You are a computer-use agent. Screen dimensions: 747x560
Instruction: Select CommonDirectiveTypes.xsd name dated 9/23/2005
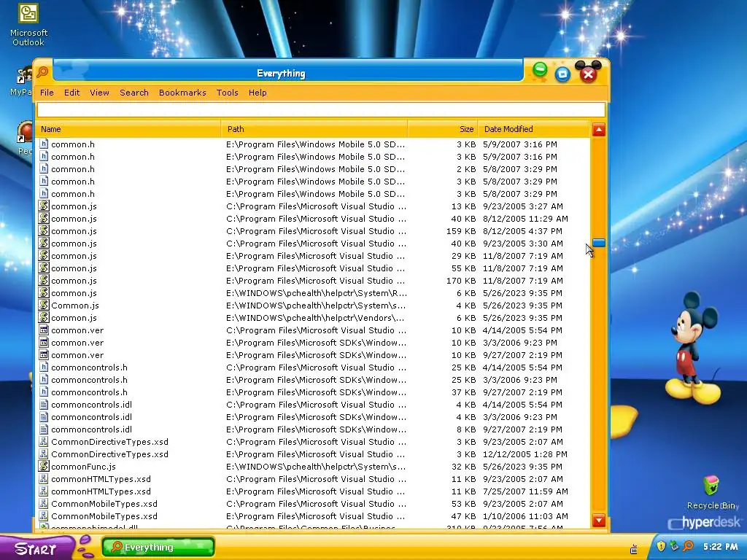pyautogui.click(x=109, y=441)
